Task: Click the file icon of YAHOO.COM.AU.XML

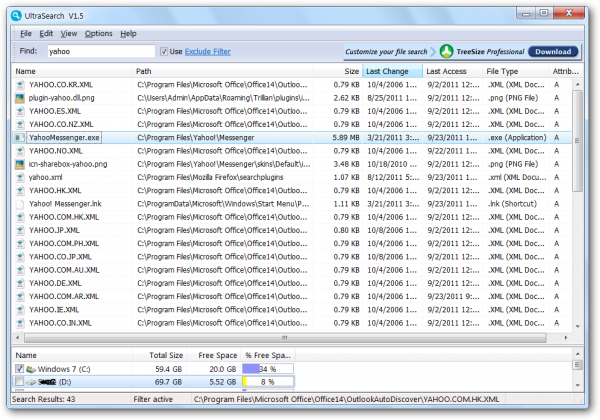Action: pyautogui.click(x=20, y=270)
